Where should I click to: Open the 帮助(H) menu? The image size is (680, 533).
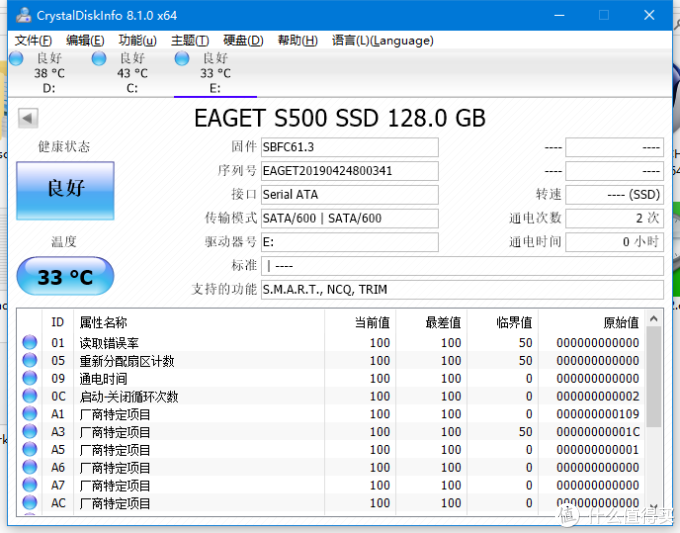[x=298, y=41]
